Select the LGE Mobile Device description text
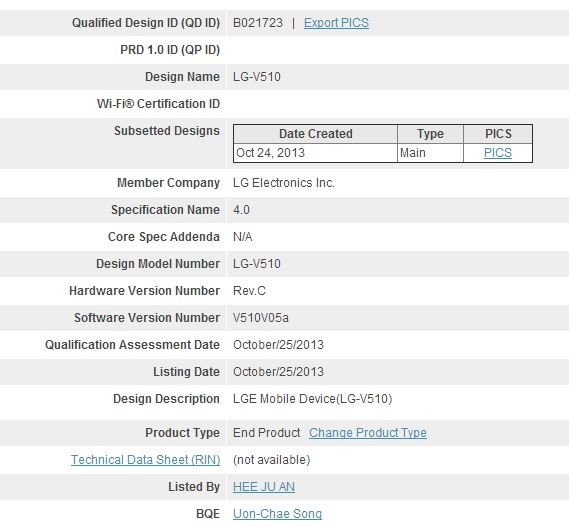Viewport: 569px width, 526px height. [x=312, y=399]
